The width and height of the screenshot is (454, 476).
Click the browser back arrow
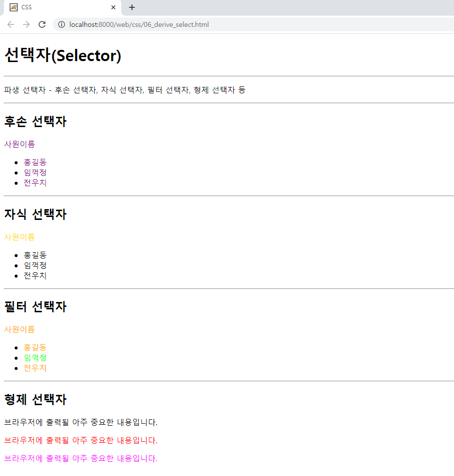pyautogui.click(x=11, y=24)
